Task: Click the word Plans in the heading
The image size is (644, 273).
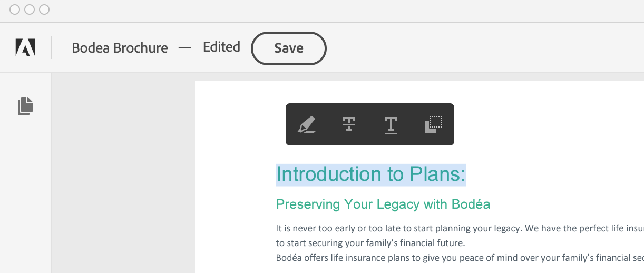Action: (436, 174)
